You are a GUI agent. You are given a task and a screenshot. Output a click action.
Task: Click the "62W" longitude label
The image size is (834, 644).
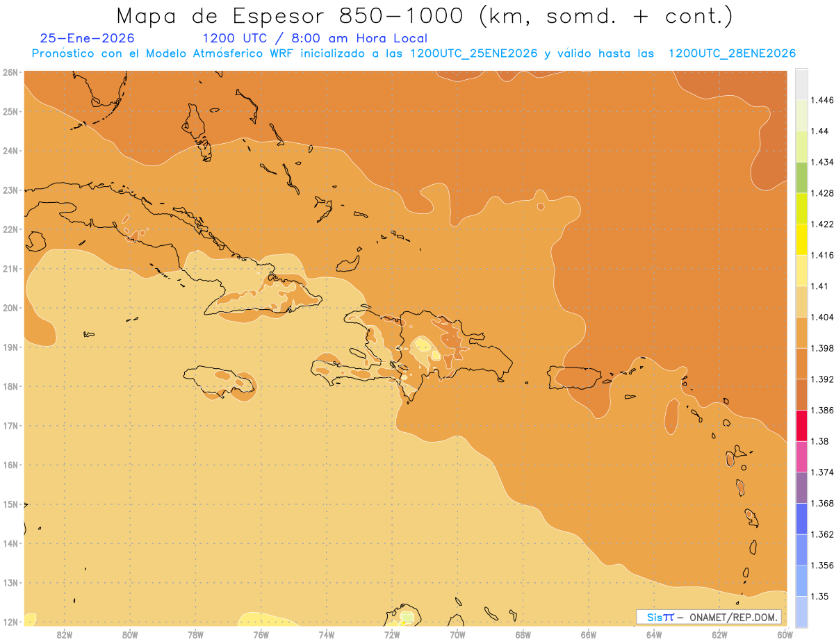719,634
